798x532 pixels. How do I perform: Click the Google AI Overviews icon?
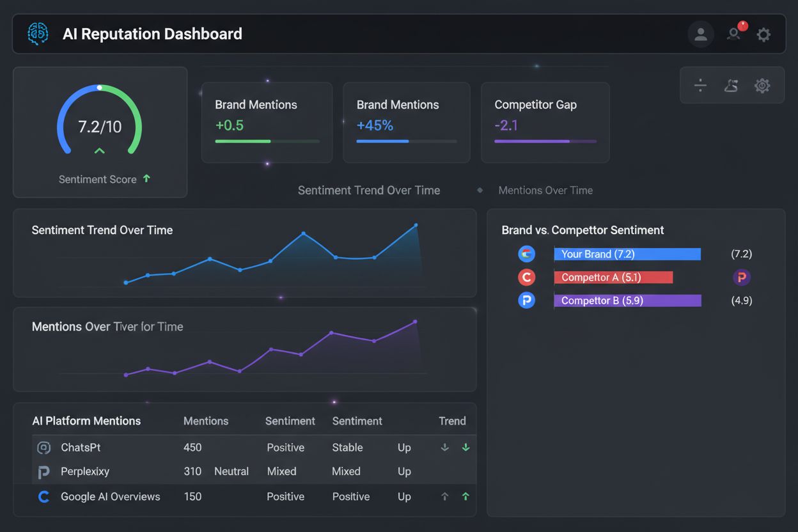(x=43, y=496)
